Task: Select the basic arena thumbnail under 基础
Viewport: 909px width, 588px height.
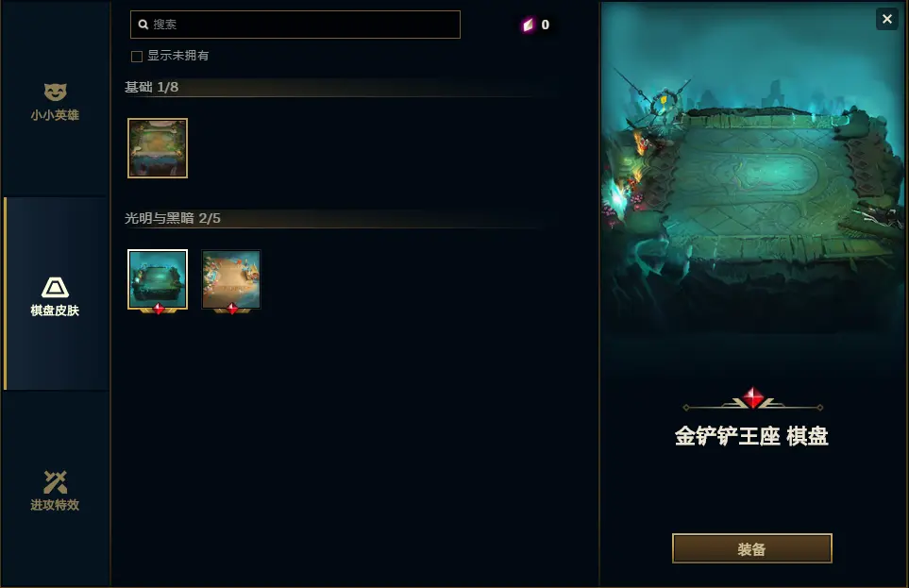Action: [158, 148]
